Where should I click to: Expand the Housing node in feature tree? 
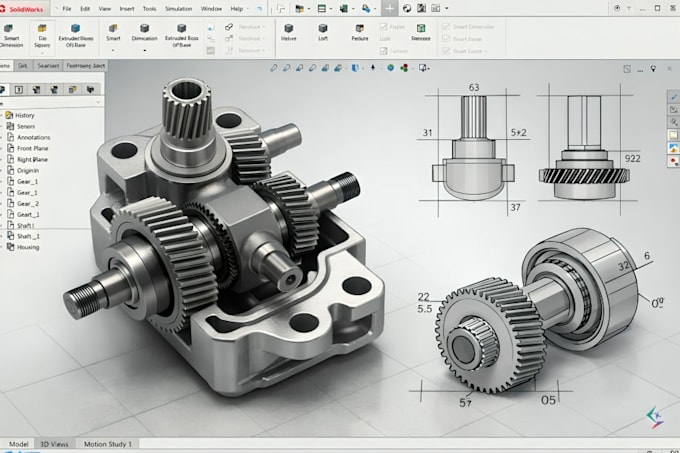point(2,247)
